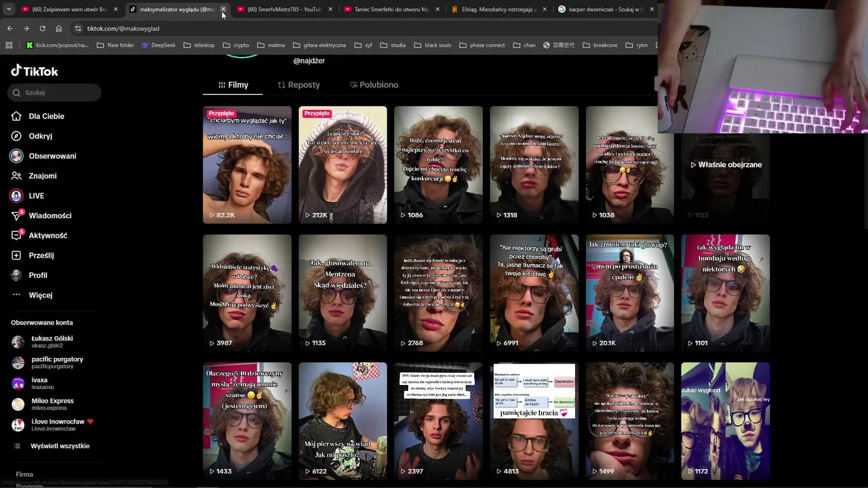Open video with 1135 views
The width and height of the screenshot is (868, 488).
[x=342, y=293]
